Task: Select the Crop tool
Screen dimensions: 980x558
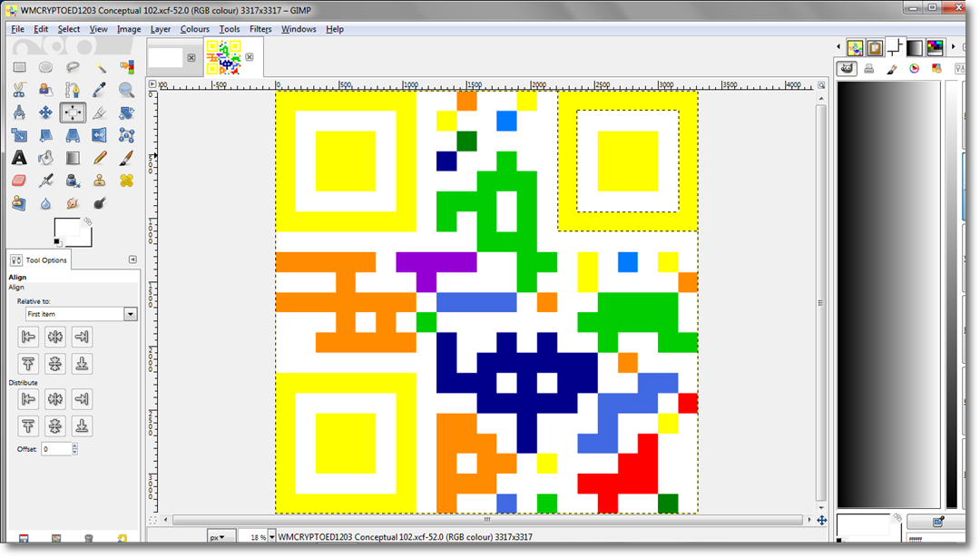Action: point(100,113)
